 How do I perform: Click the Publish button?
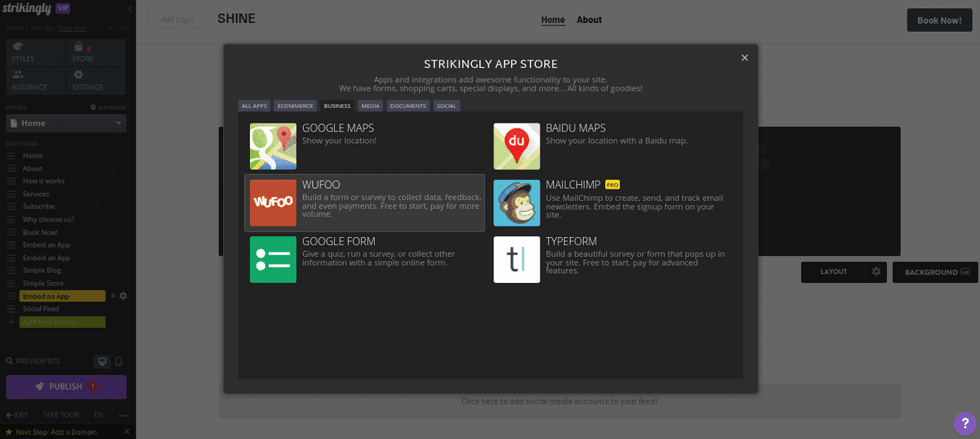pos(66,387)
